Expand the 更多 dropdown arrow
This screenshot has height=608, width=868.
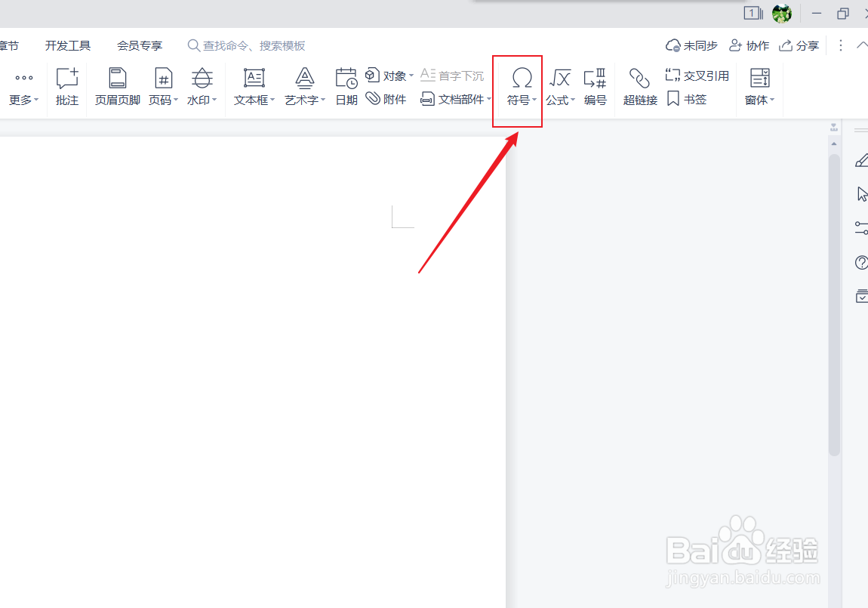(x=36, y=100)
